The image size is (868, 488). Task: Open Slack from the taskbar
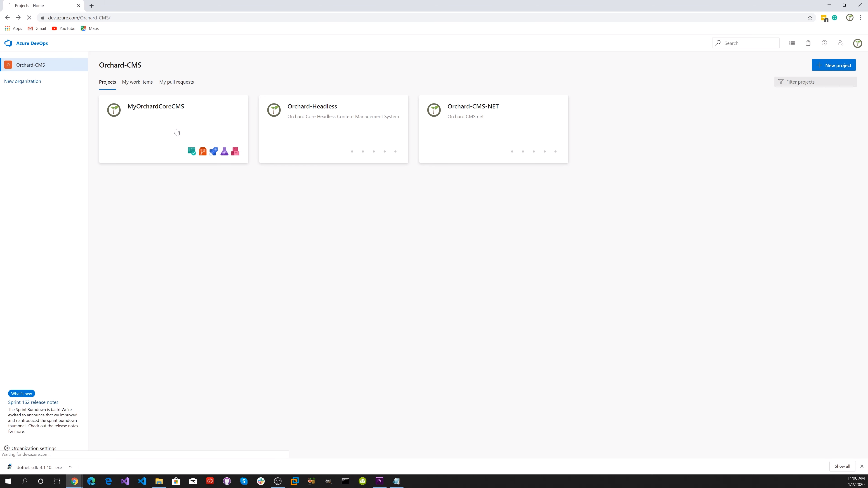(261, 481)
